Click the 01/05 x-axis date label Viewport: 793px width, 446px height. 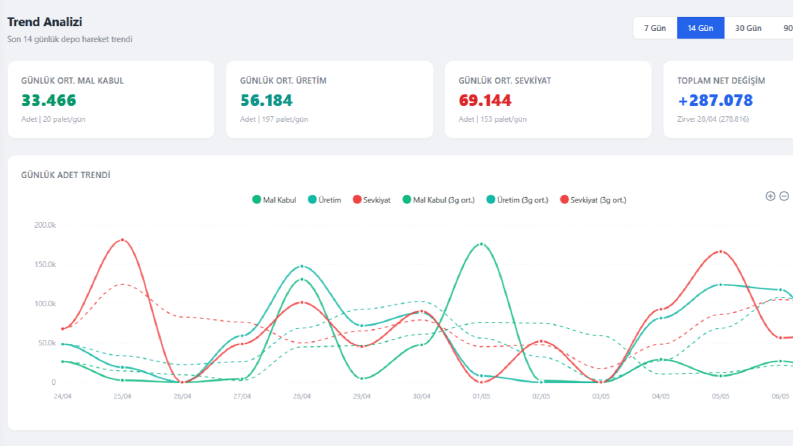481,396
